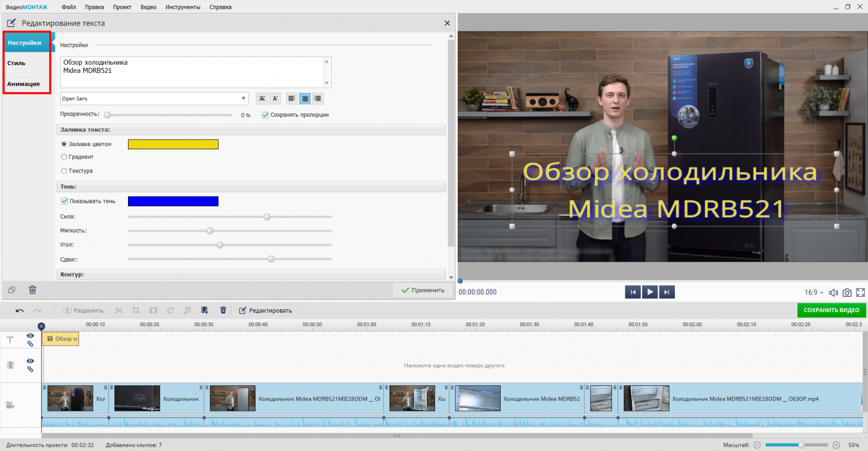Click the italic text formatting icon
The width and height of the screenshot is (868, 451).
point(275,99)
